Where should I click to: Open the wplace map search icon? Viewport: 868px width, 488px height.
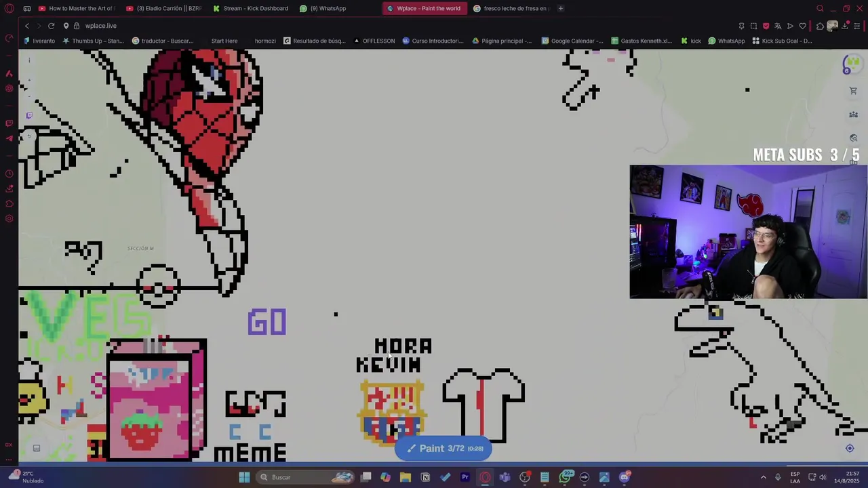click(x=853, y=138)
